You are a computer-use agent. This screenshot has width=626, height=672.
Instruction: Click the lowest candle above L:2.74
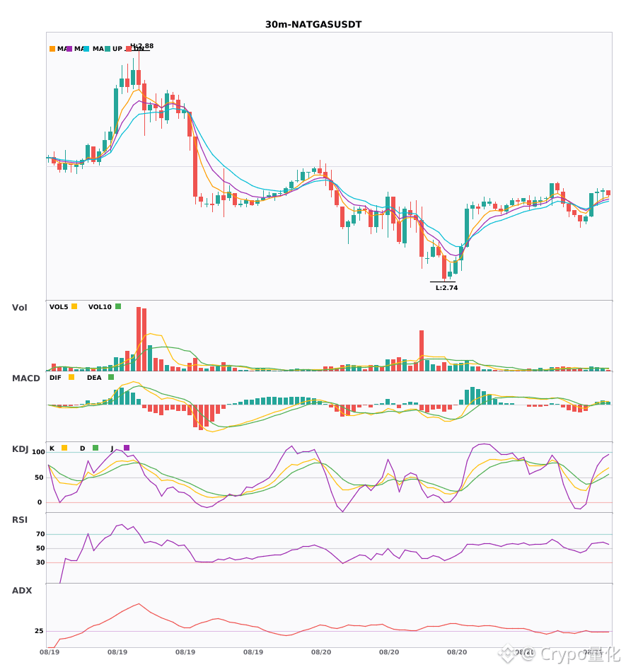coord(444,268)
